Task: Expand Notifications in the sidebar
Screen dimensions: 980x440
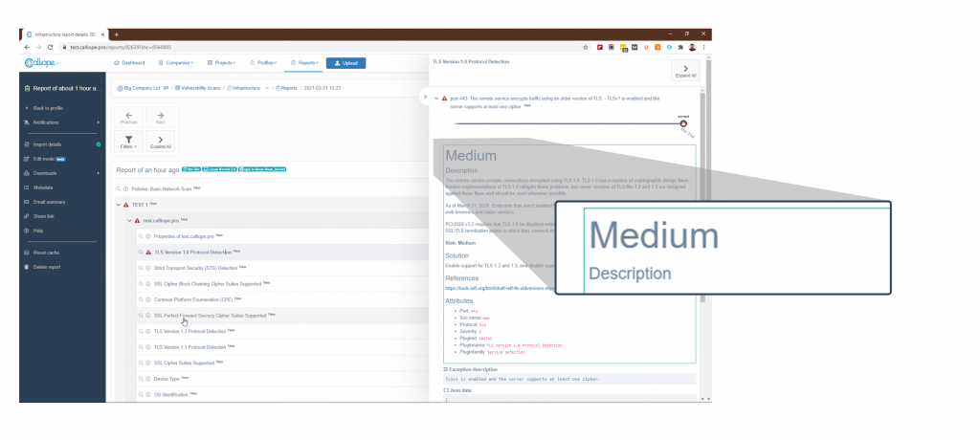Action: [61, 122]
